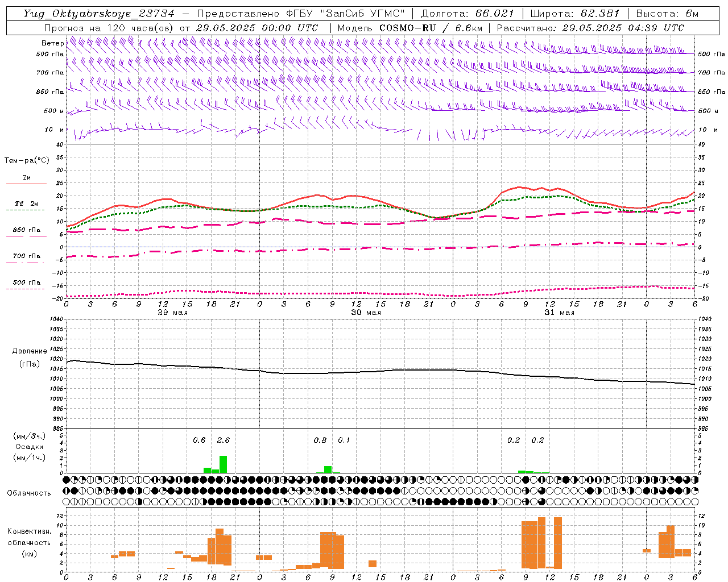Click the Ветер wind panel label
Screen dimensions: 728x582
coord(52,43)
